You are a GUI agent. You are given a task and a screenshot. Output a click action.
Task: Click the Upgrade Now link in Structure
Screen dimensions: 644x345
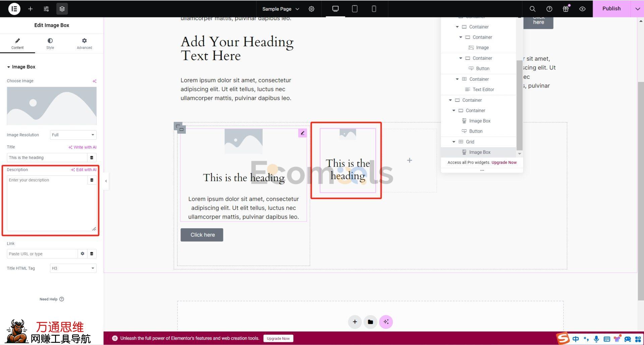click(x=504, y=163)
